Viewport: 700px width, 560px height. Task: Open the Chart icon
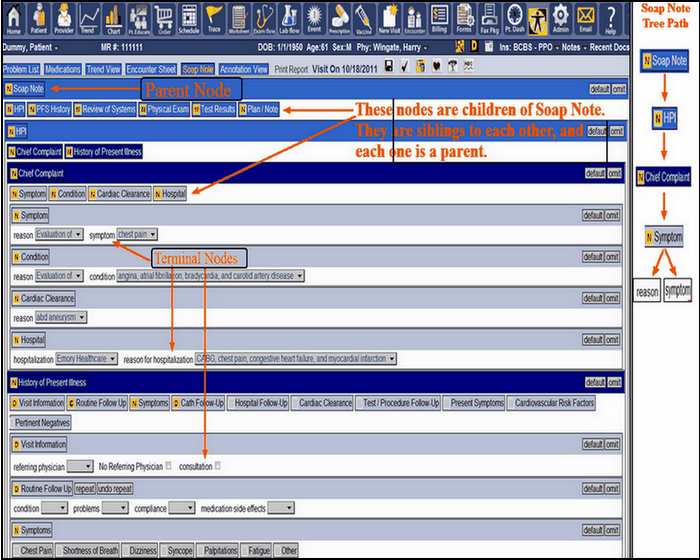coord(113,18)
